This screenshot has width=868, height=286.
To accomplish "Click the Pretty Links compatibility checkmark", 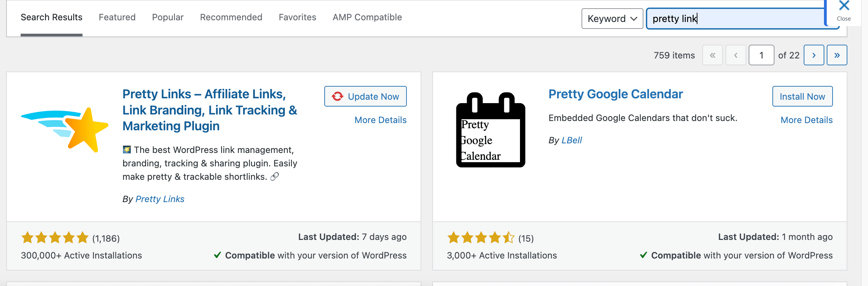I will coord(217,255).
